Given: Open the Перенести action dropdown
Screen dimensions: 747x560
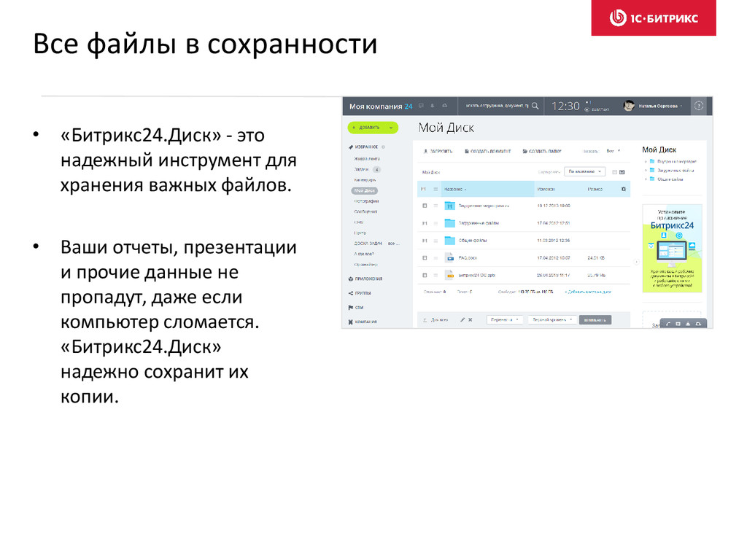Looking at the screenshot, I should coord(505,320).
